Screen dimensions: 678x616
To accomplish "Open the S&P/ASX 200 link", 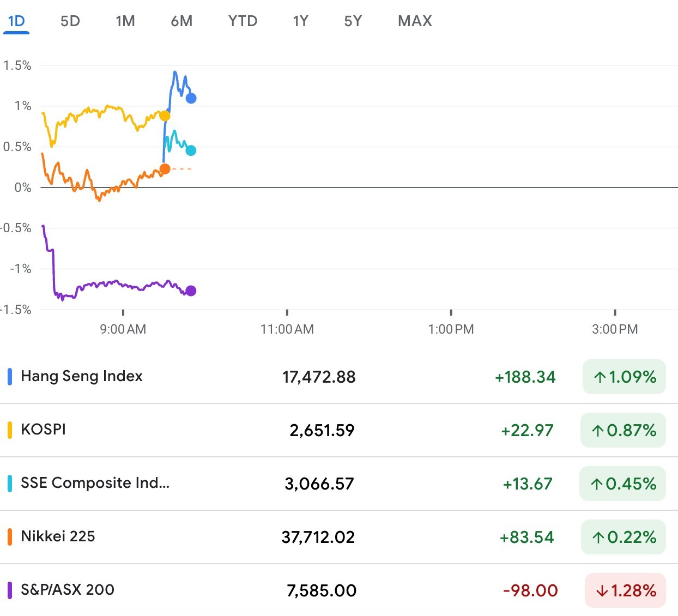I will [68, 590].
